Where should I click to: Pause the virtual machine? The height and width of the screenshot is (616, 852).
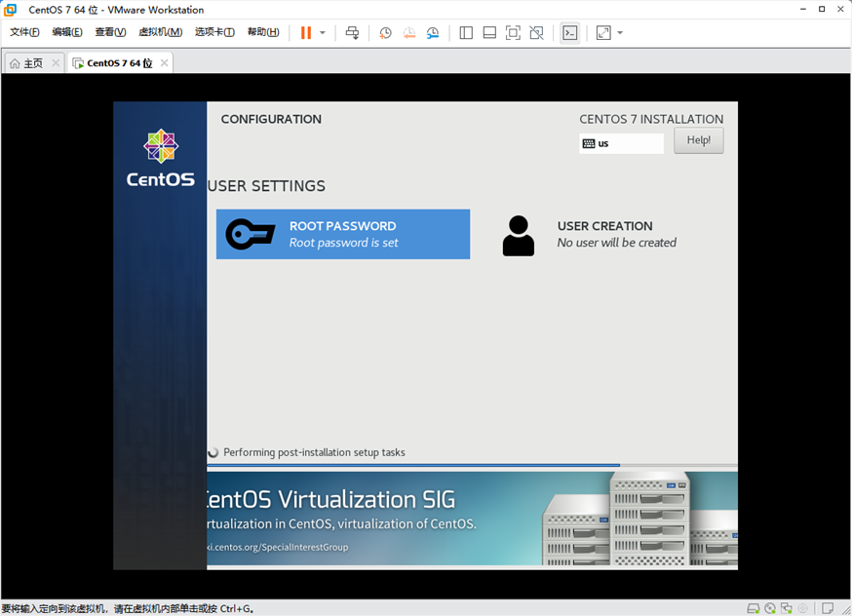[x=306, y=32]
